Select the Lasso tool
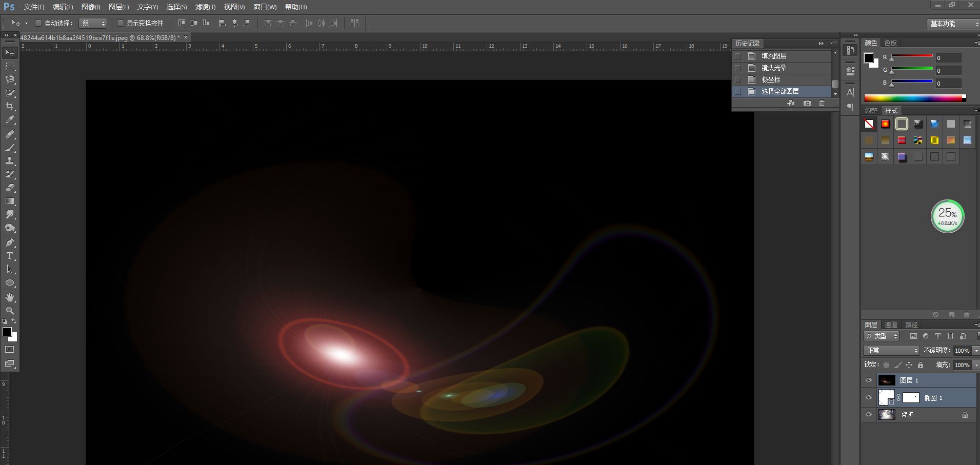Screen dimensions: 980x465 10,79
